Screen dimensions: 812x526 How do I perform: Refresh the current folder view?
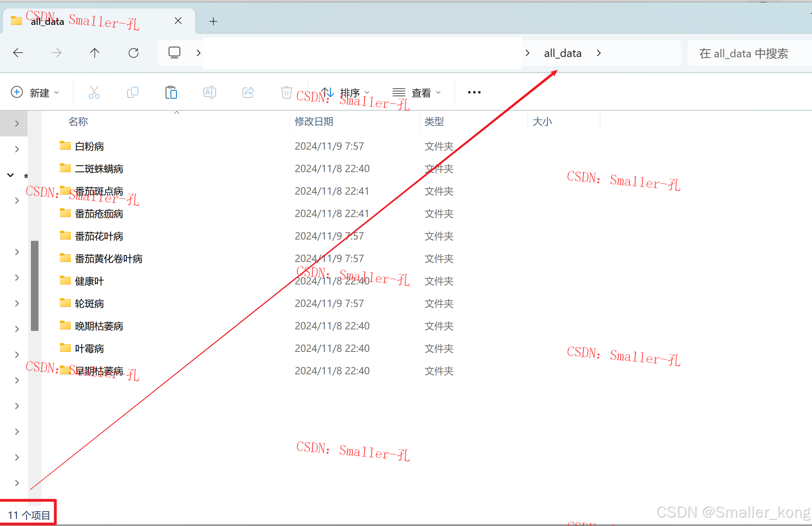(134, 53)
